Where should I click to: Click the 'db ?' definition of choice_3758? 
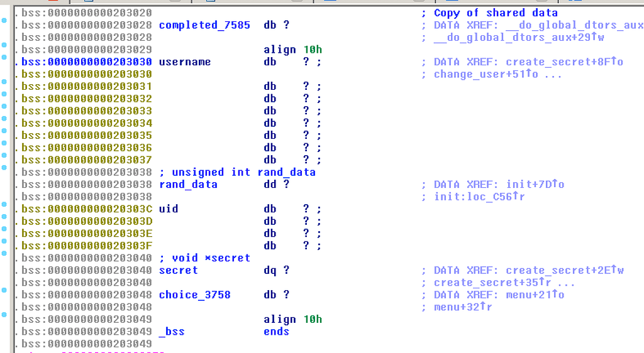[x=277, y=295]
